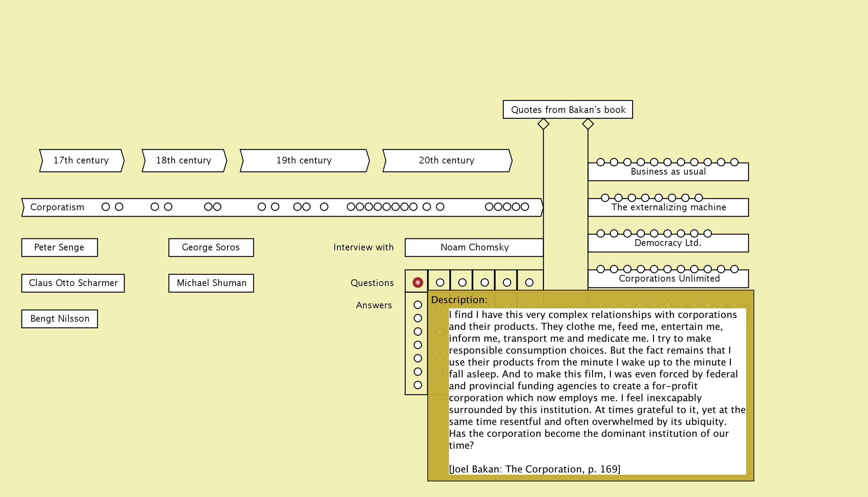This screenshot has width=868, height=497.
Task: Open the 17th century arrow
Action: pyautogui.click(x=81, y=160)
